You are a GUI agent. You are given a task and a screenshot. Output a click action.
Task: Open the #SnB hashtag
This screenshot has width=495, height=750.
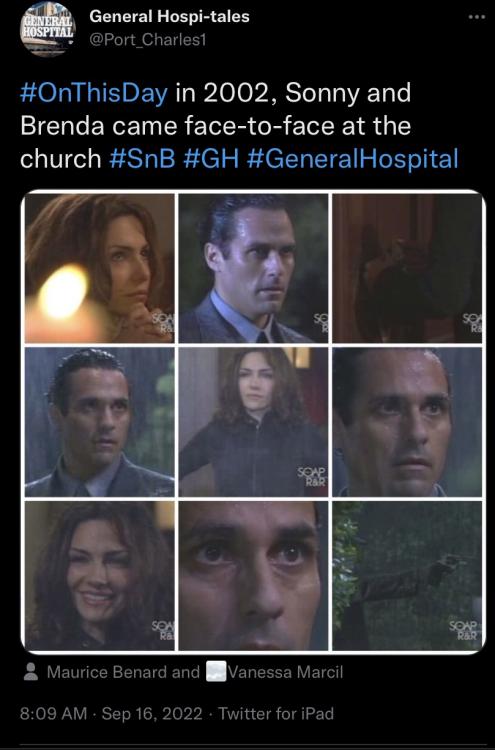click(143, 159)
